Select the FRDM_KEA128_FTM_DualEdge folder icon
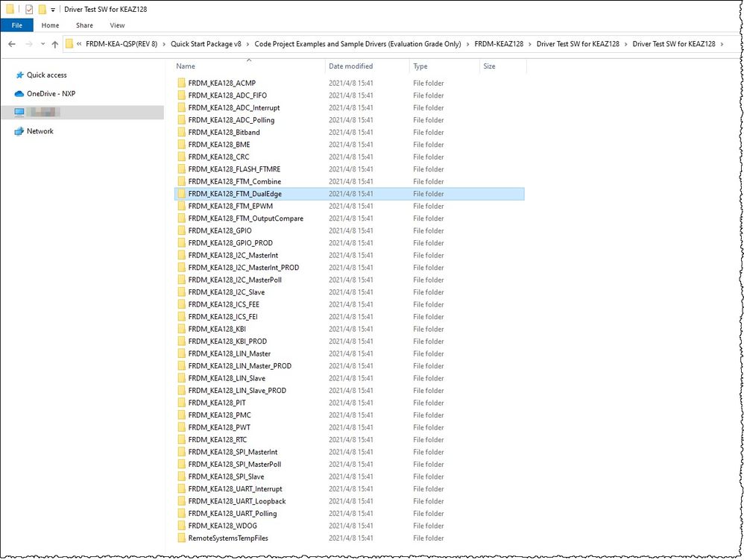 pos(182,194)
